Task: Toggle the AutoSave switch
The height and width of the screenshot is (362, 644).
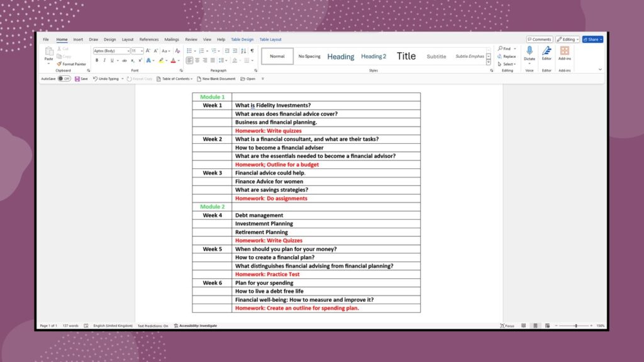Action: coord(64,79)
